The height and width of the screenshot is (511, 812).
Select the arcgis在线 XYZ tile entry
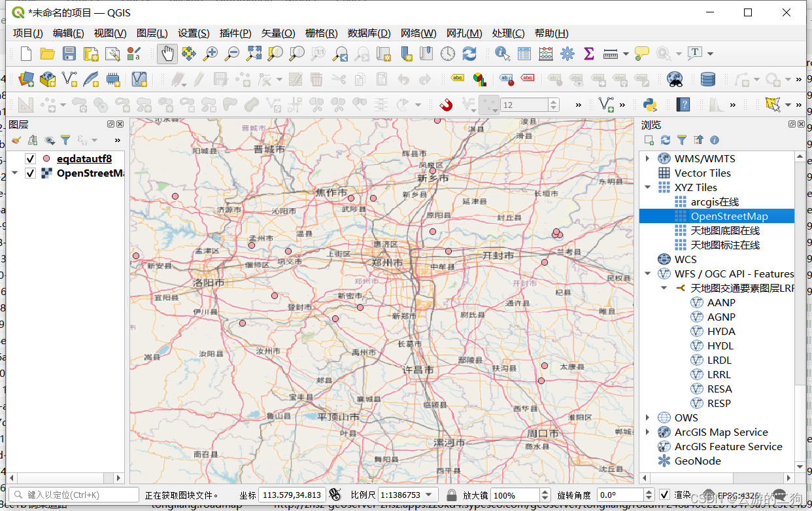pyautogui.click(x=715, y=202)
